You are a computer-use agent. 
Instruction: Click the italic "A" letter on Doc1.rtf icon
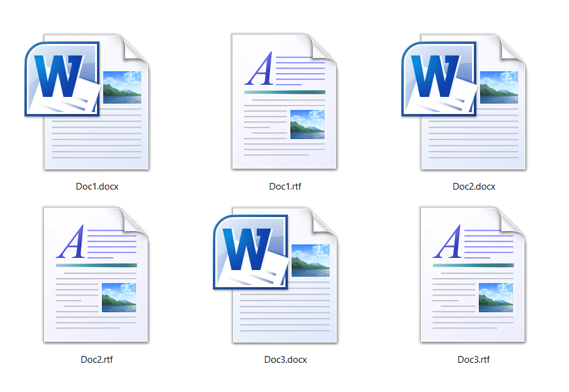click(x=260, y=69)
